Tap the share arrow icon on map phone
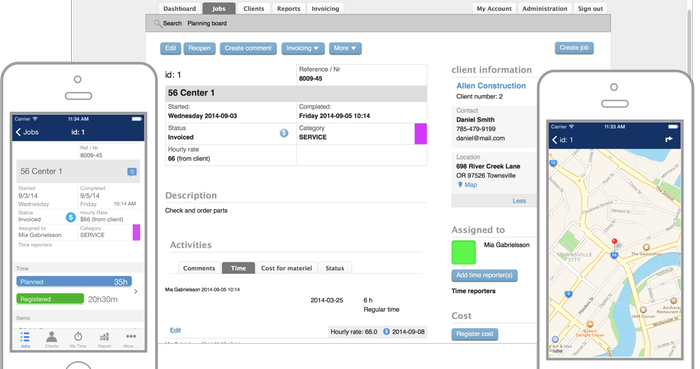The height and width of the screenshot is (369, 700). pos(669,140)
